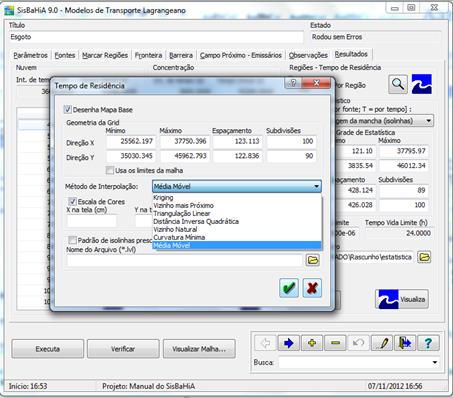This screenshot has width=453, height=398.
Task: Toggle Desenha Mapa Base checkbox
Action: [68, 109]
